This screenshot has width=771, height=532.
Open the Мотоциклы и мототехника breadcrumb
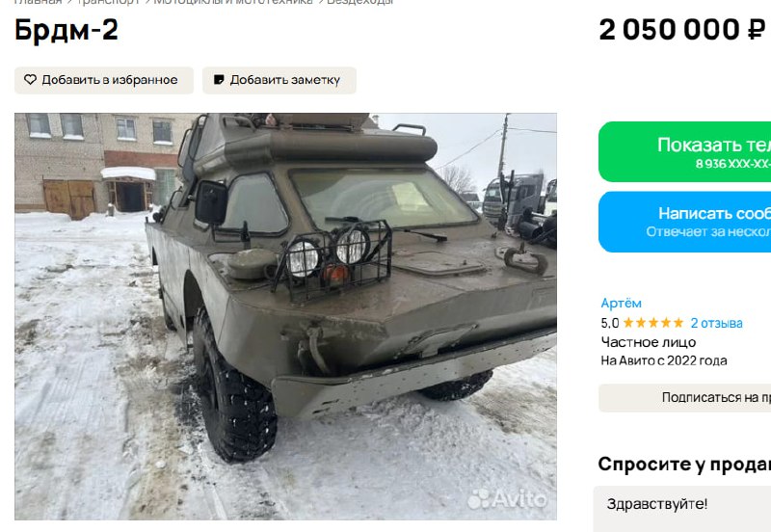tap(233, 2)
